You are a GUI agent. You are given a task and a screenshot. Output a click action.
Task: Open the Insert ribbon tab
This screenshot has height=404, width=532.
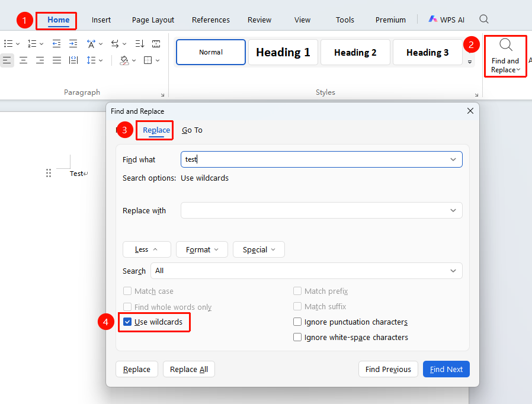(101, 20)
